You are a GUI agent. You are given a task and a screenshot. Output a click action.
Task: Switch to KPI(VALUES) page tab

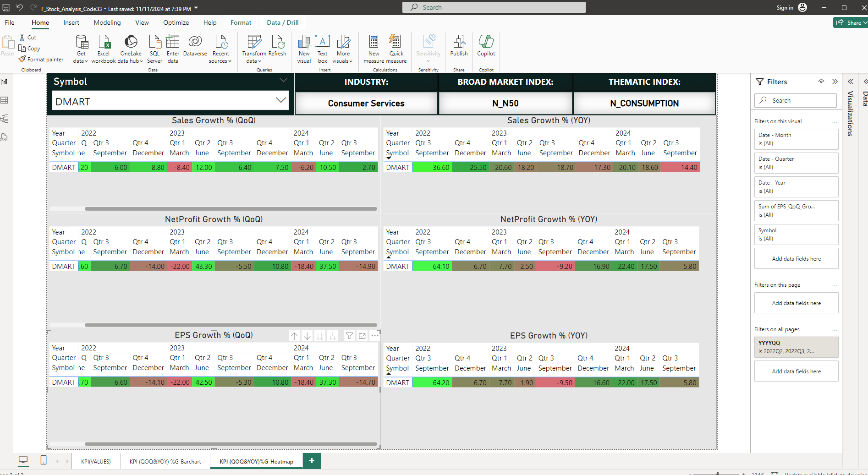coord(96,461)
